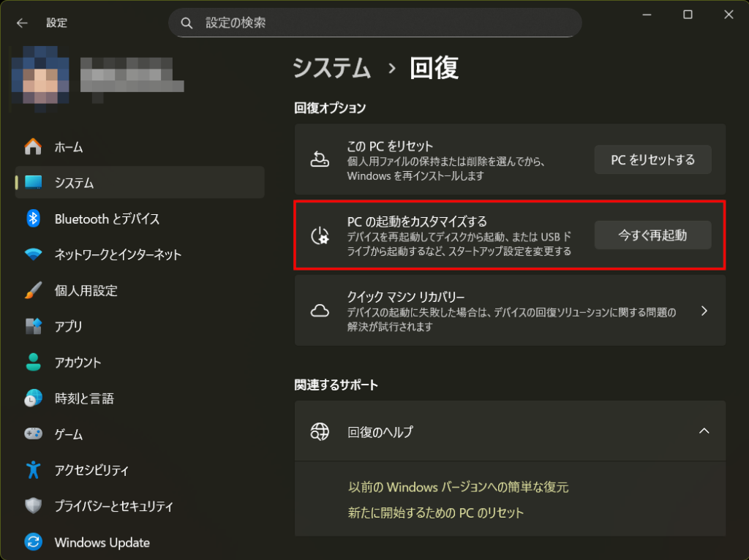Click システム in the breadcrumb
The image size is (749, 560).
pyautogui.click(x=331, y=68)
